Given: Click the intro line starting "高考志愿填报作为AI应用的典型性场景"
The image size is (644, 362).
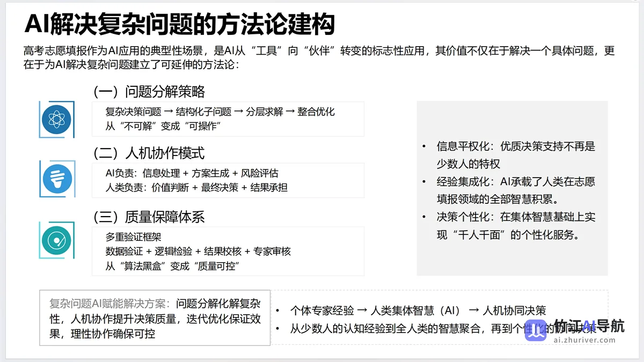Looking at the screenshot, I should pyautogui.click(x=319, y=51).
